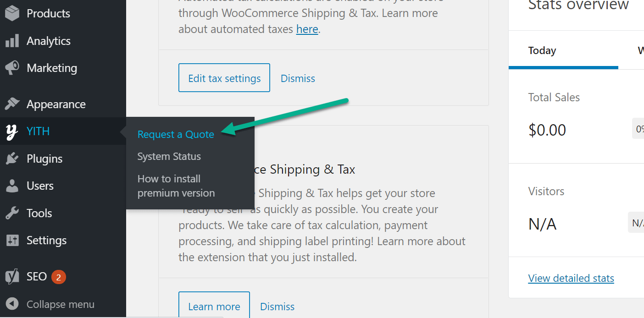The width and height of the screenshot is (644, 318).
Task: Open the automated taxes 'here' link
Action: [x=307, y=29]
